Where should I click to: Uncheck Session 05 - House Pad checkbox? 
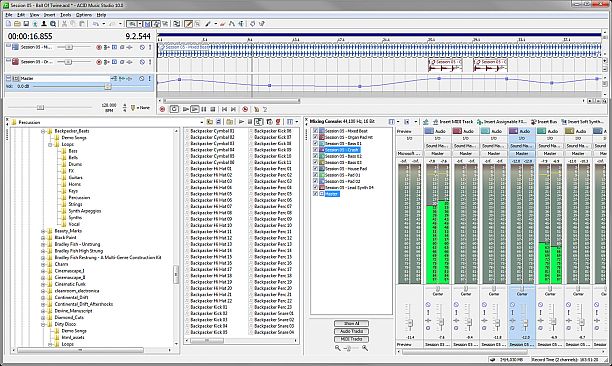click(x=315, y=169)
